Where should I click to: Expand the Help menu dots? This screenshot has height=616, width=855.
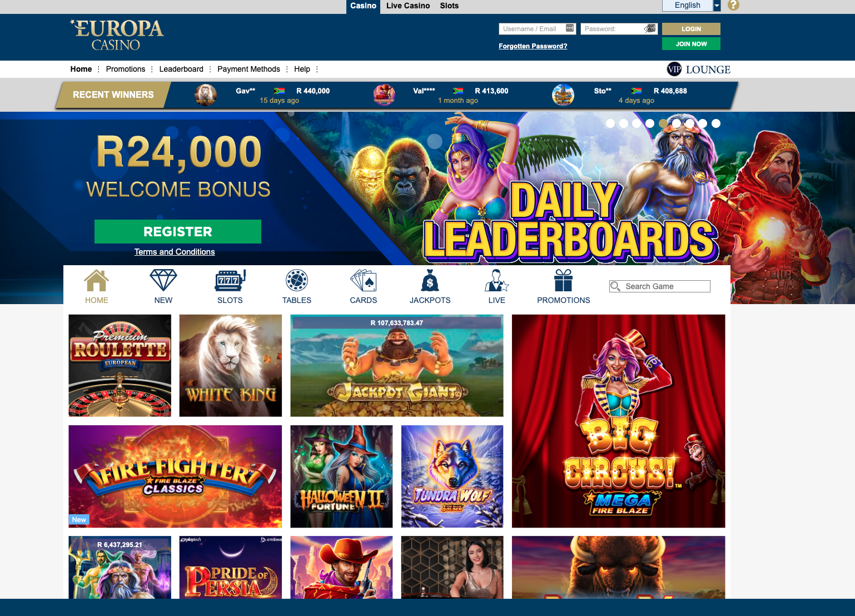tap(317, 69)
